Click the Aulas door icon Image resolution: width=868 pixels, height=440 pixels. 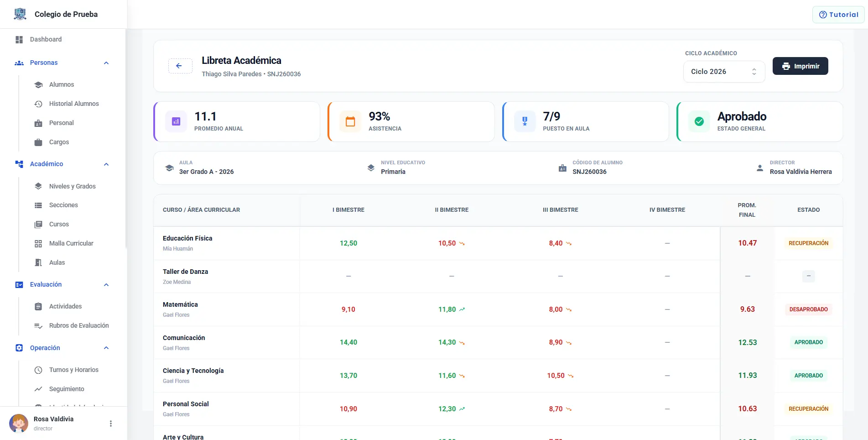pos(38,263)
